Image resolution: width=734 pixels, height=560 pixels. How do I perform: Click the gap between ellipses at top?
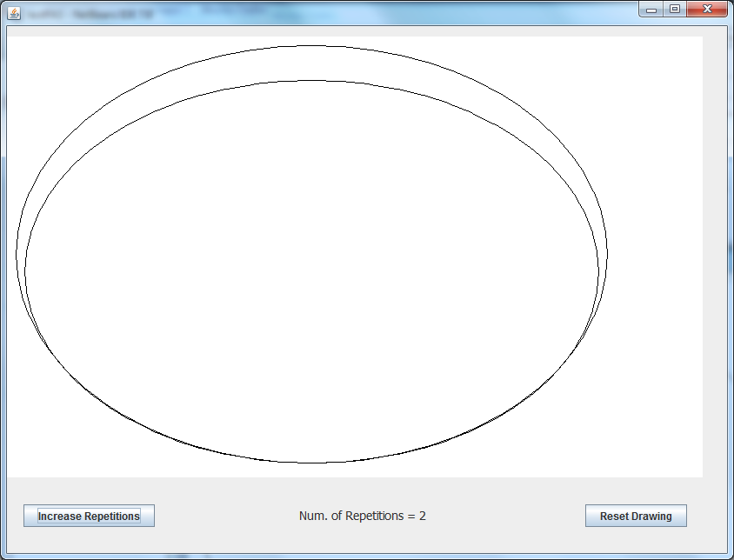pyautogui.click(x=311, y=63)
